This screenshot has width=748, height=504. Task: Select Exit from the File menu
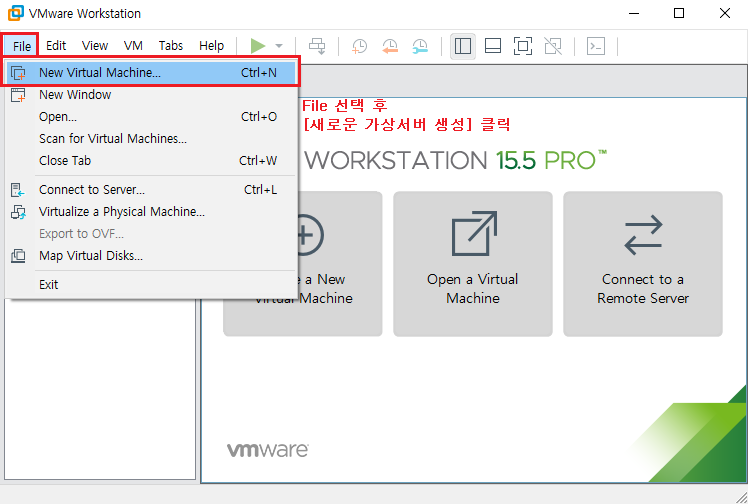click(x=153, y=284)
